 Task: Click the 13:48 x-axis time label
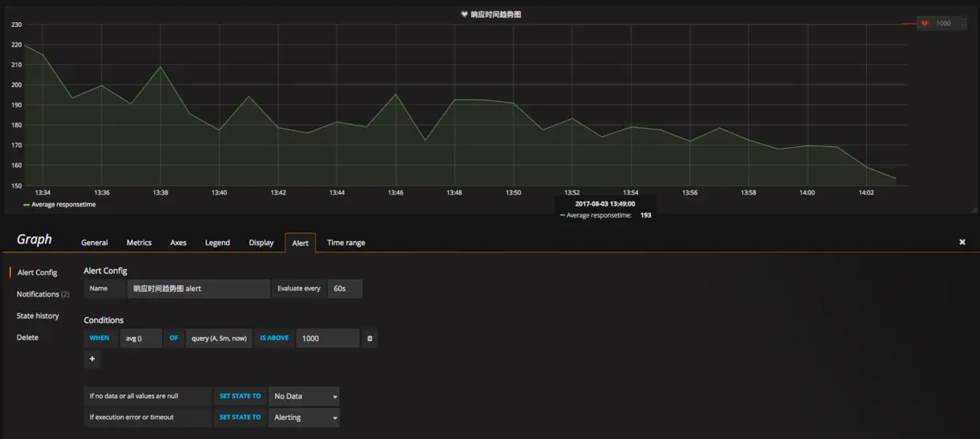[x=454, y=192]
